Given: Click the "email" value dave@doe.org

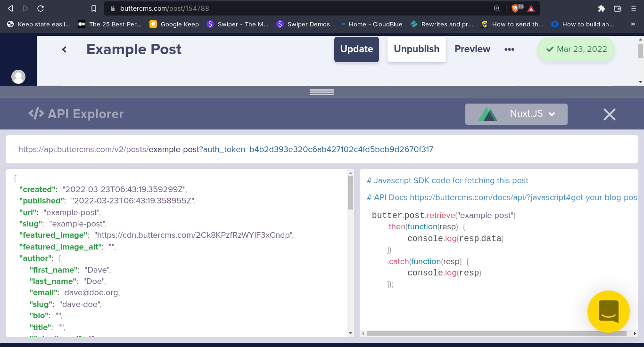Looking at the screenshot, I should coord(92,293).
